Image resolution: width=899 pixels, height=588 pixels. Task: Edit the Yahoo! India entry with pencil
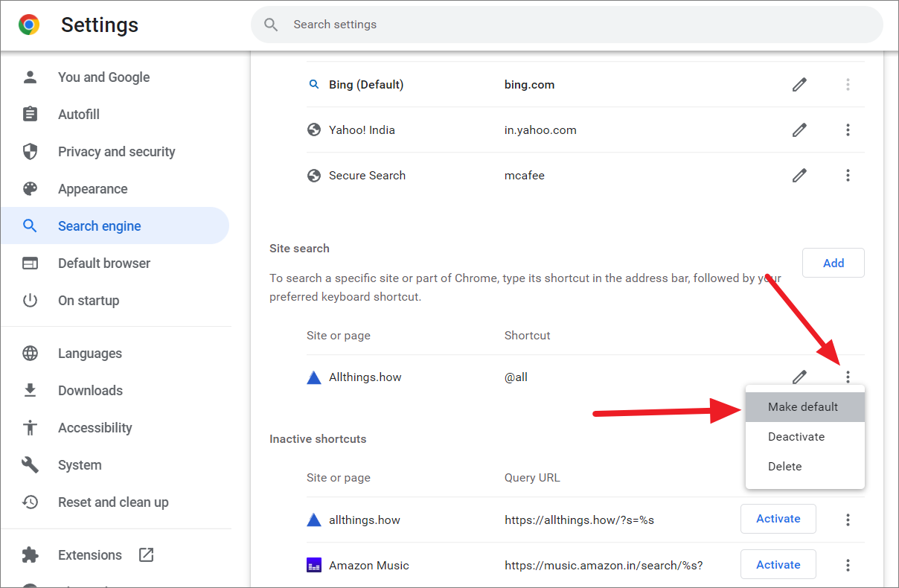pyautogui.click(x=799, y=130)
